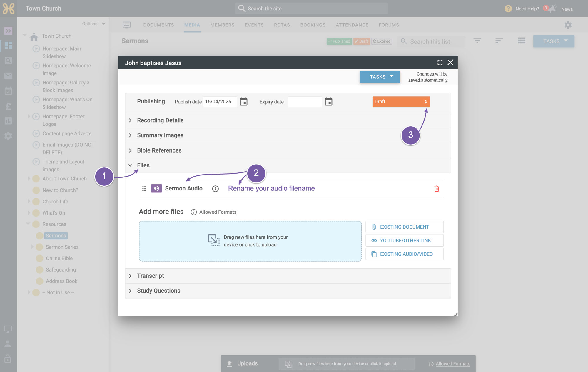Expand the dialog to fullscreen

tap(440, 63)
